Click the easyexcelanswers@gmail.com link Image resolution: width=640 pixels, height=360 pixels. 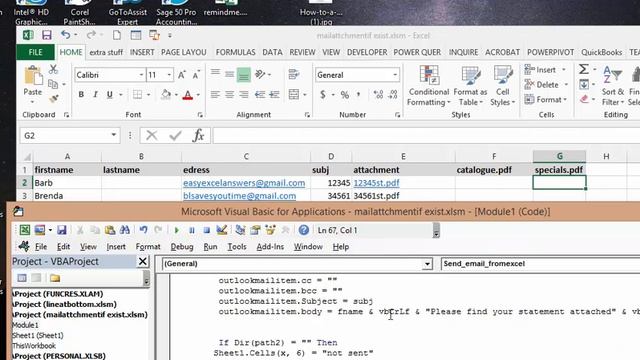(x=244, y=183)
